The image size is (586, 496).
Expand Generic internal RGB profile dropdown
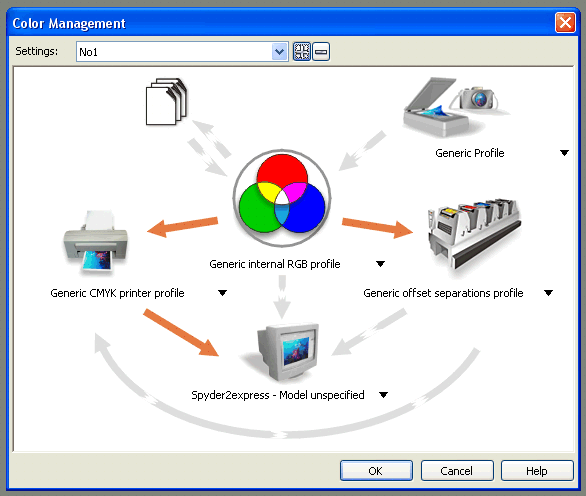click(x=380, y=264)
